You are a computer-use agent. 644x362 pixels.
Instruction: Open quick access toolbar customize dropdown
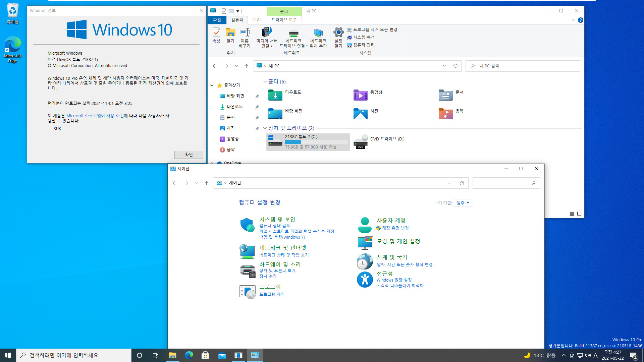(237, 11)
